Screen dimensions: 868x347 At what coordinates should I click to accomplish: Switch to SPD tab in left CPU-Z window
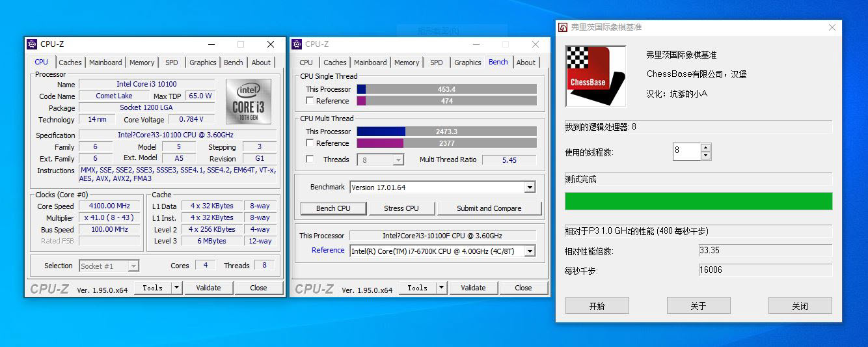[172, 62]
